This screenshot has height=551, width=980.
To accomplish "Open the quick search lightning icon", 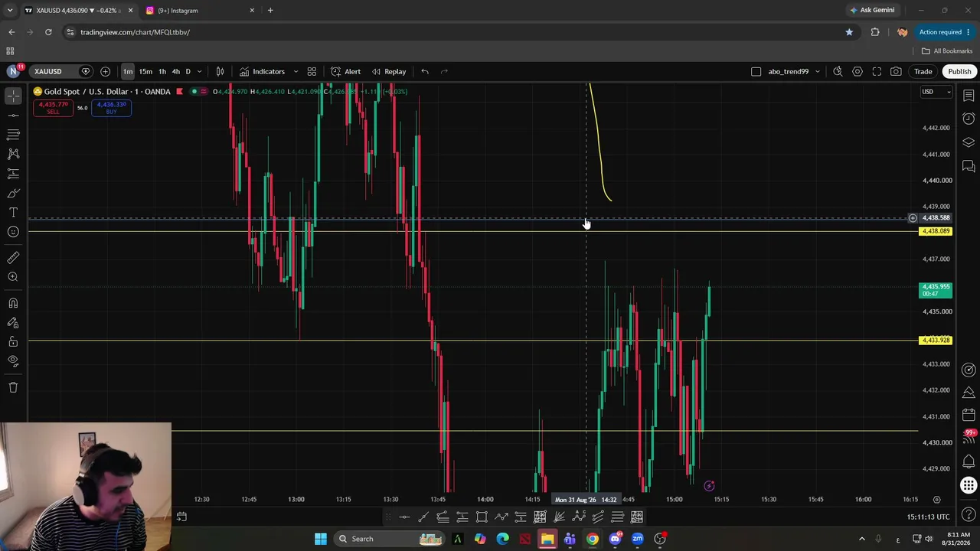I will click(838, 71).
